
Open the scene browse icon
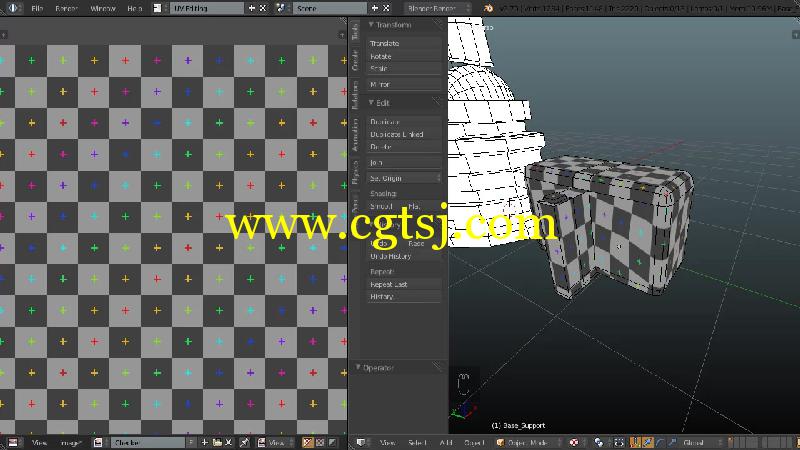[x=280, y=8]
